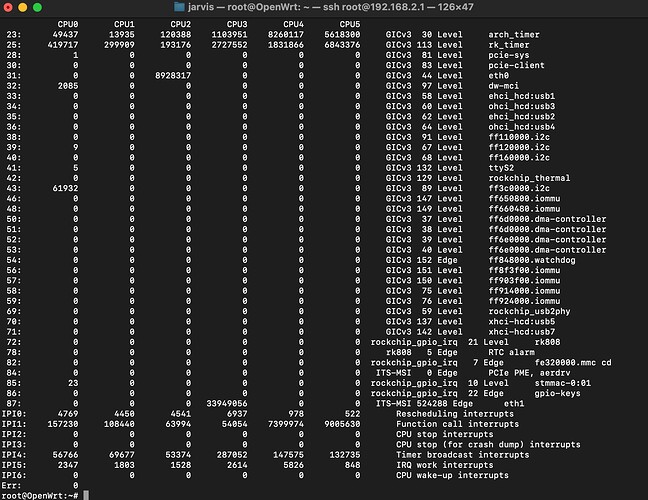Click the 'ff110000.i2c' entry

(x=519, y=137)
